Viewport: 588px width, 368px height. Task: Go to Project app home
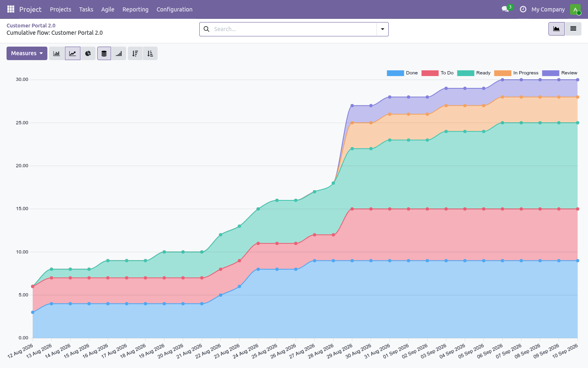(x=30, y=9)
